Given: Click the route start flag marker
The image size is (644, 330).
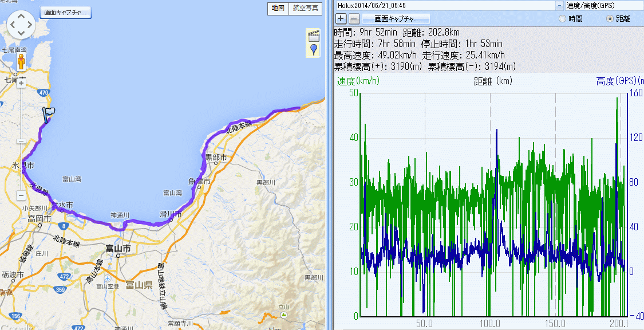Looking at the screenshot, I should point(49,113).
